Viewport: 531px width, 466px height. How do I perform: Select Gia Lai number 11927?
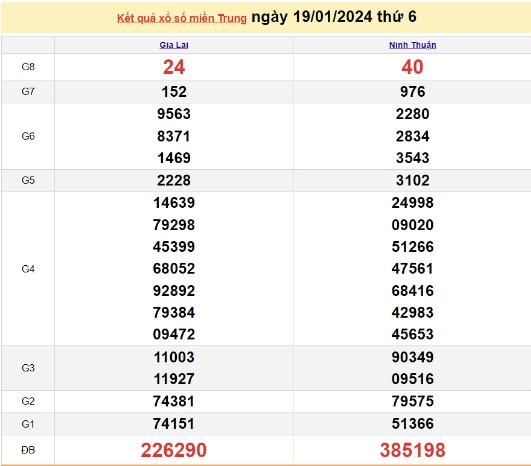174,379
